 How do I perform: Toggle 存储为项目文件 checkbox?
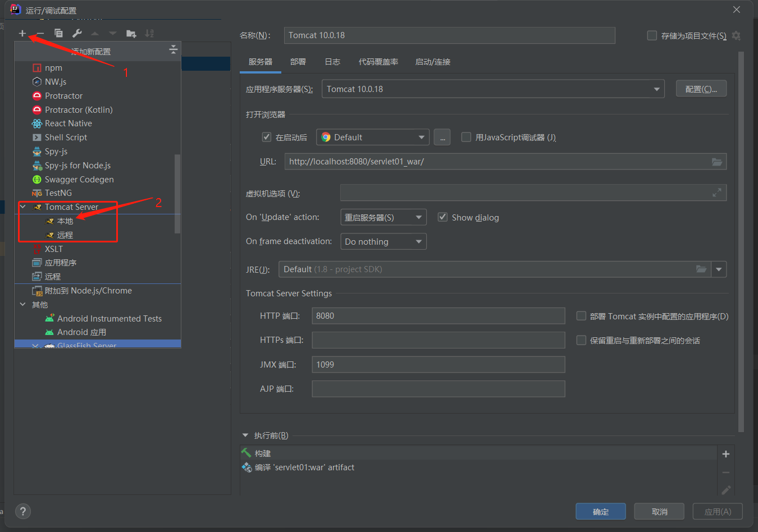click(x=652, y=35)
